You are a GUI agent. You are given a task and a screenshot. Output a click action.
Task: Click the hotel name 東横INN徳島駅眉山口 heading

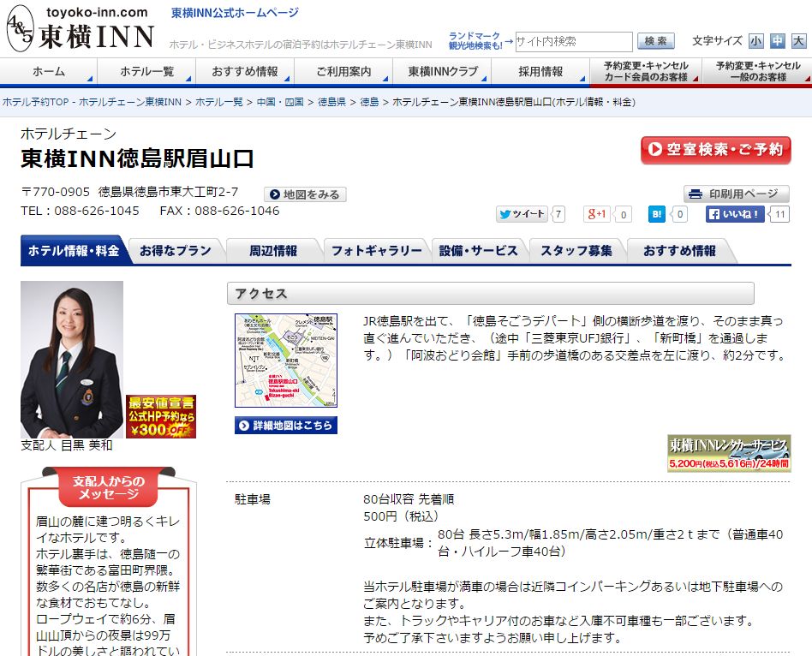tap(137, 158)
